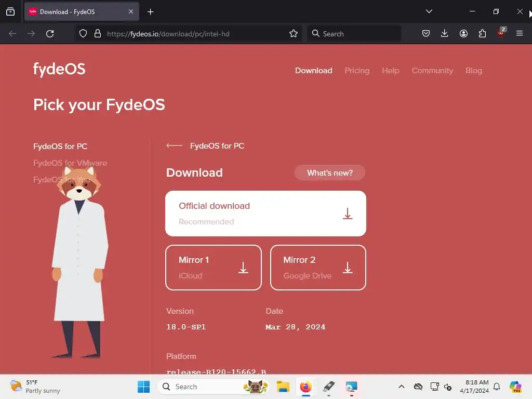Open the Firefox hamburger menu
This screenshot has height=399, width=532.
(520, 33)
